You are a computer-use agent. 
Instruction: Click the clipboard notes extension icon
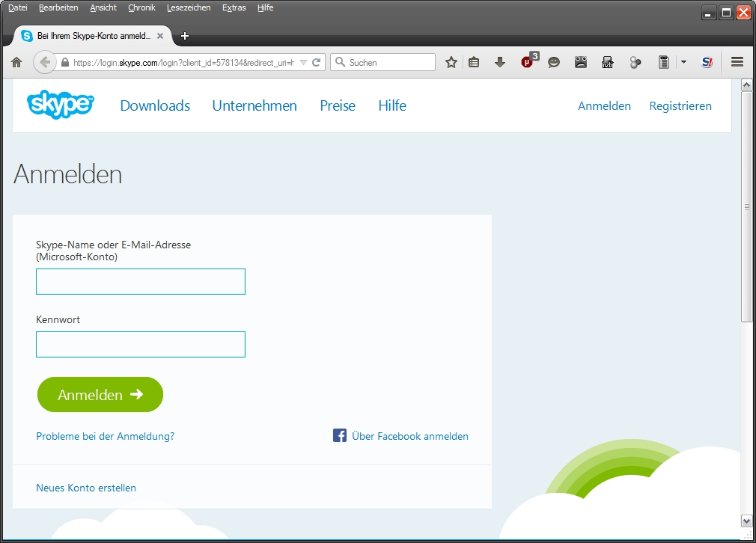tap(664, 62)
